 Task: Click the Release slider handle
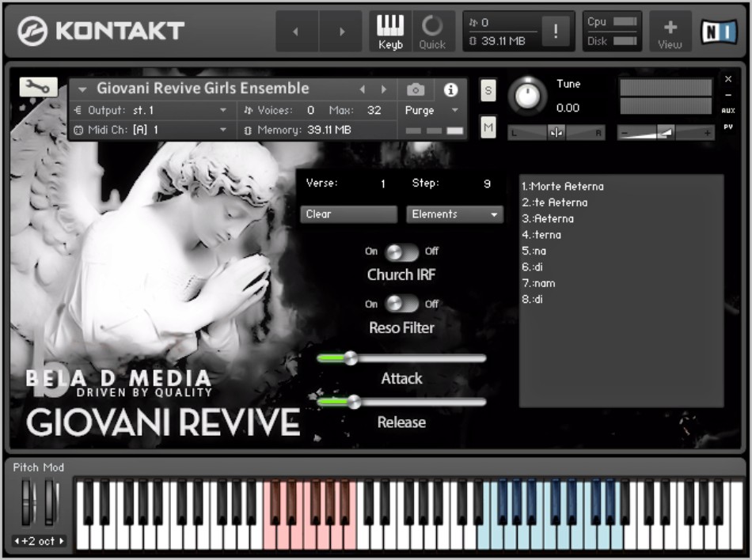(354, 402)
